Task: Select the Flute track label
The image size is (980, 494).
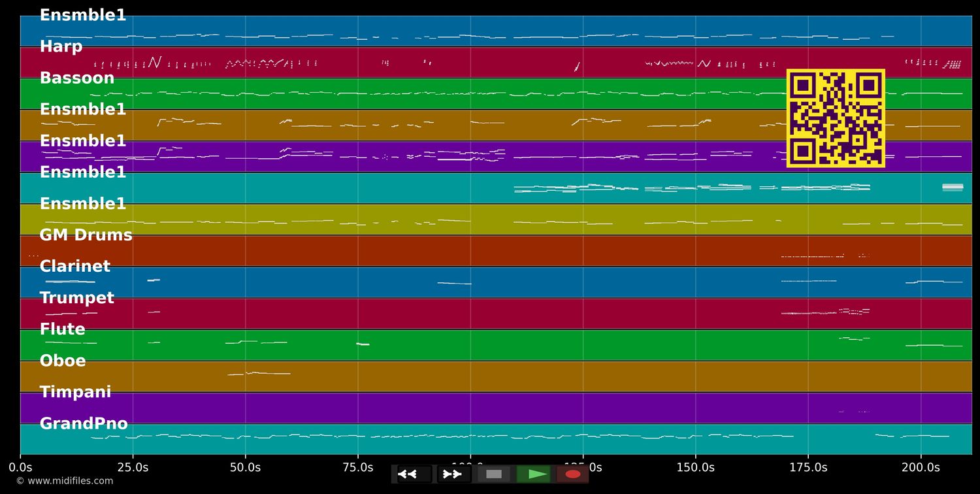Action: (62, 329)
